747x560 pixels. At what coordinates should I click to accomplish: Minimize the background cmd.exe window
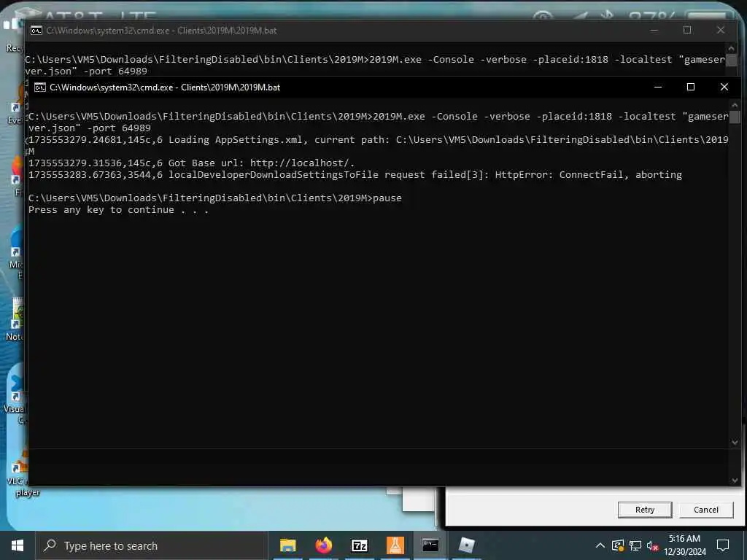[654, 30]
